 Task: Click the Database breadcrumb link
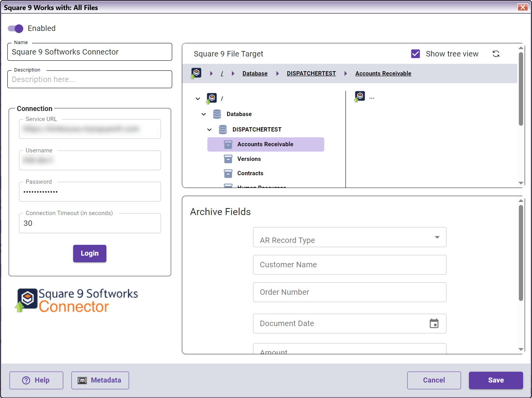click(x=255, y=73)
